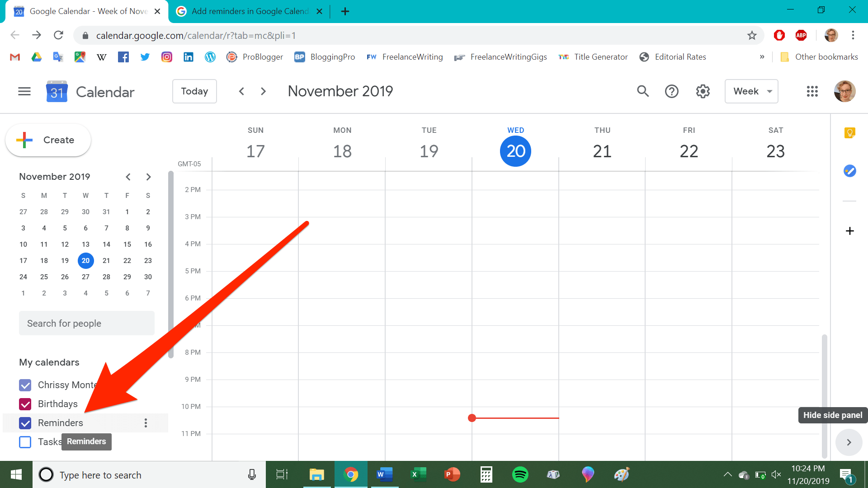
Task: Click the Create button
Action: [48, 140]
